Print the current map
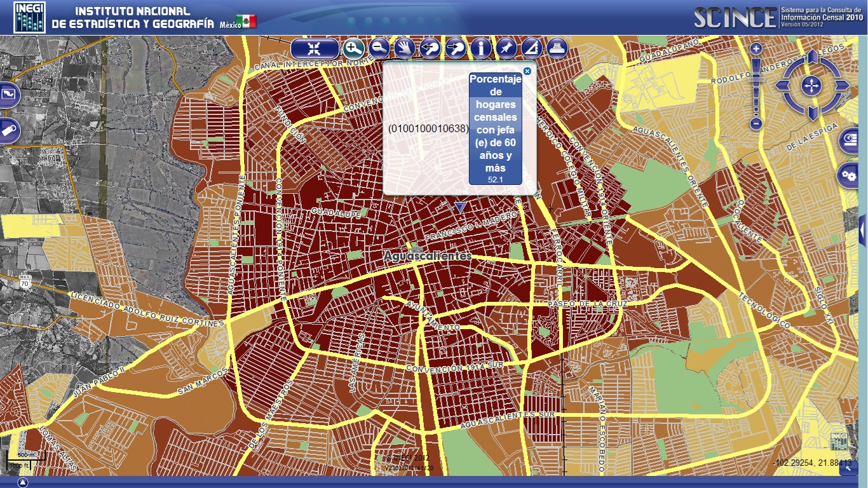868x488 pixels. pyautogui.click(x=557, y=48)
